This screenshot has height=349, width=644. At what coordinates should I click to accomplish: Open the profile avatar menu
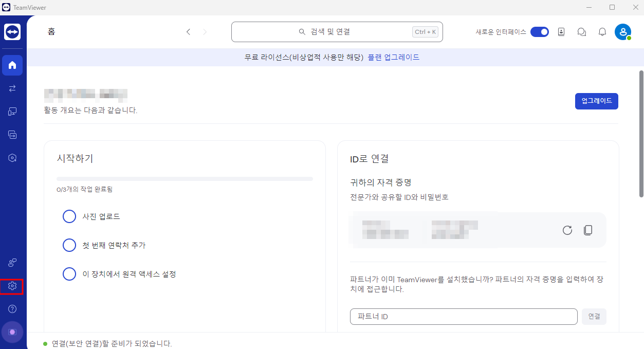click(x=622, y=31)
